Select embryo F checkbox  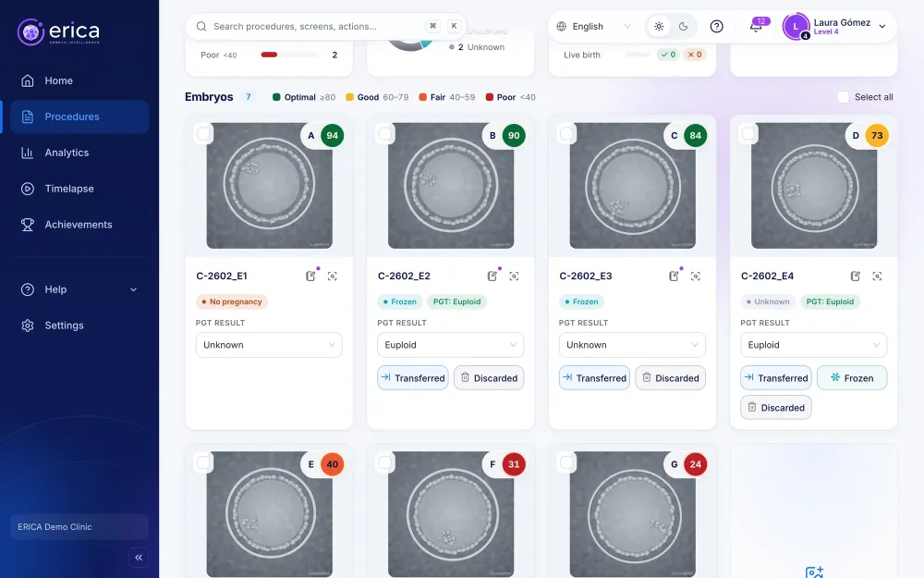click(384, 462)
